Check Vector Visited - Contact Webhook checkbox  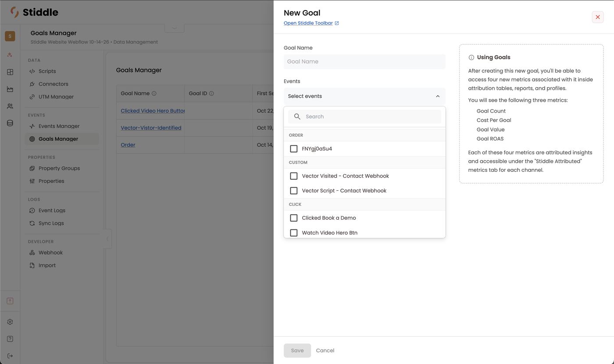tap(294, 176)
